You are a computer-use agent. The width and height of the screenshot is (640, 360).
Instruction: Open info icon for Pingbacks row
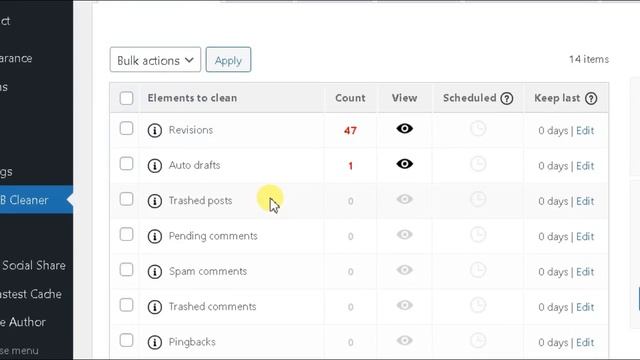click(155, 342)
